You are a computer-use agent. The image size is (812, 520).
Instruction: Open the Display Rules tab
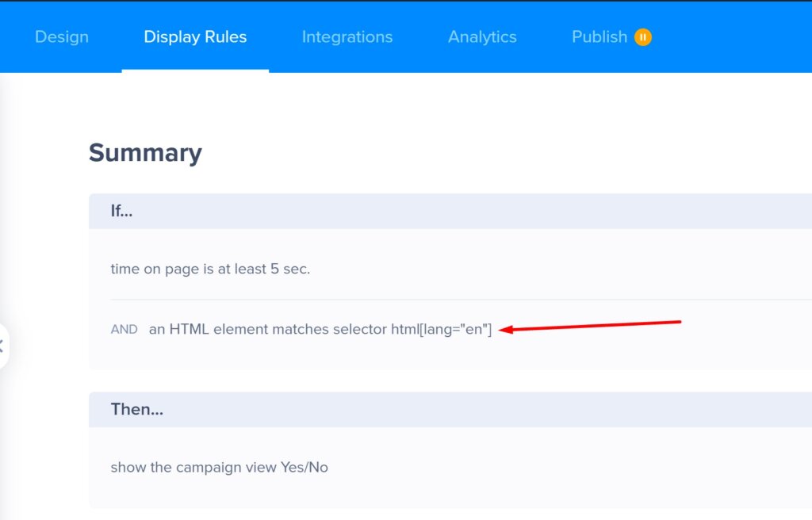[195, 36]
